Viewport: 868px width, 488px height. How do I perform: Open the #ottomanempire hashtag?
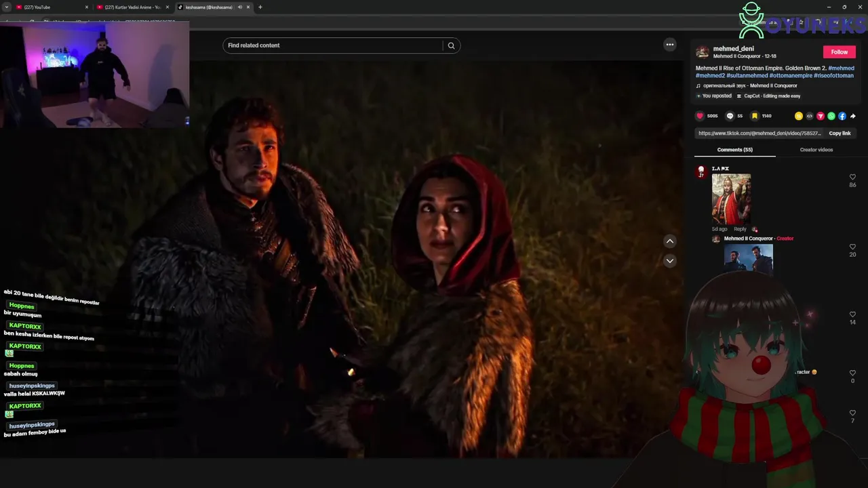tap(791, 76)
